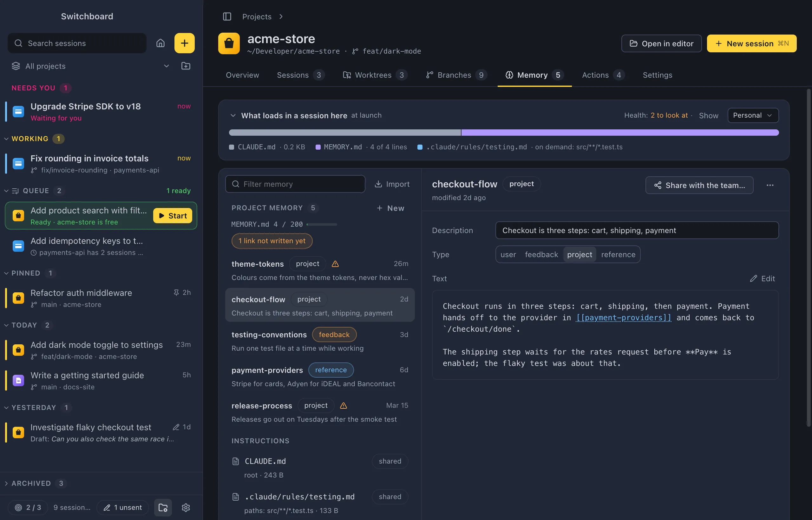The width and height of the screenshot is (812, 520).
Task: Set memory type to feedback
Action: [541, 255]
